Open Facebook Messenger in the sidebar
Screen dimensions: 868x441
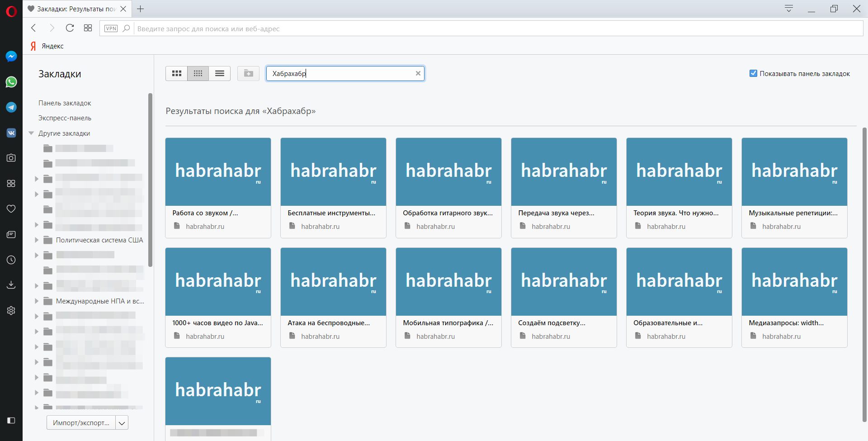point(11,56)
